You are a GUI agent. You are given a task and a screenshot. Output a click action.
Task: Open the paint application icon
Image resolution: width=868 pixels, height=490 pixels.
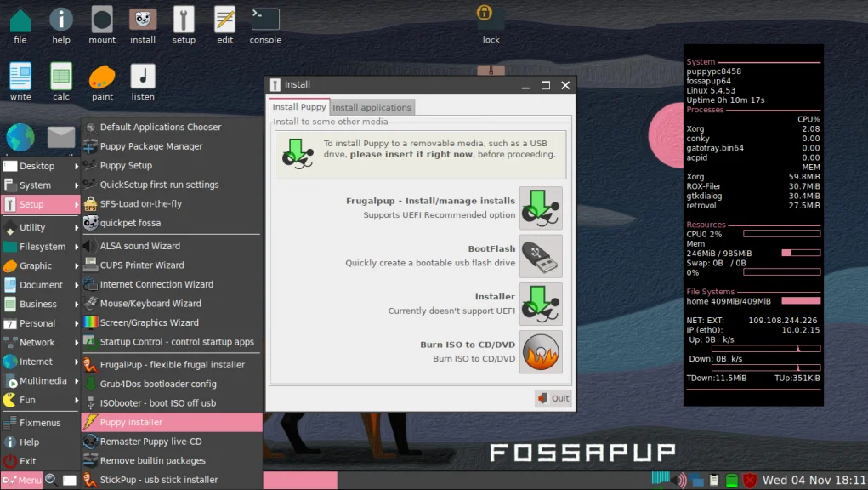(x=101, y=77)
